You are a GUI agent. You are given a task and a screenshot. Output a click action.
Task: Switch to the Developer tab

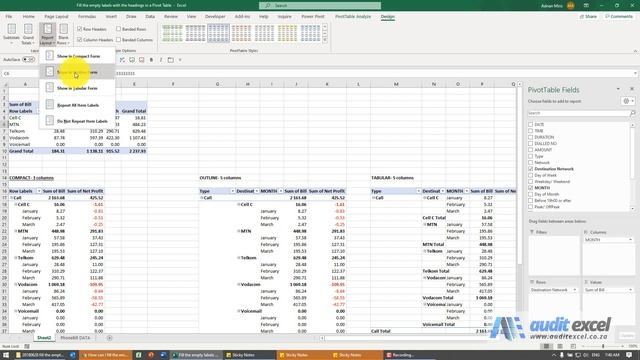click(x=215, y=16)
